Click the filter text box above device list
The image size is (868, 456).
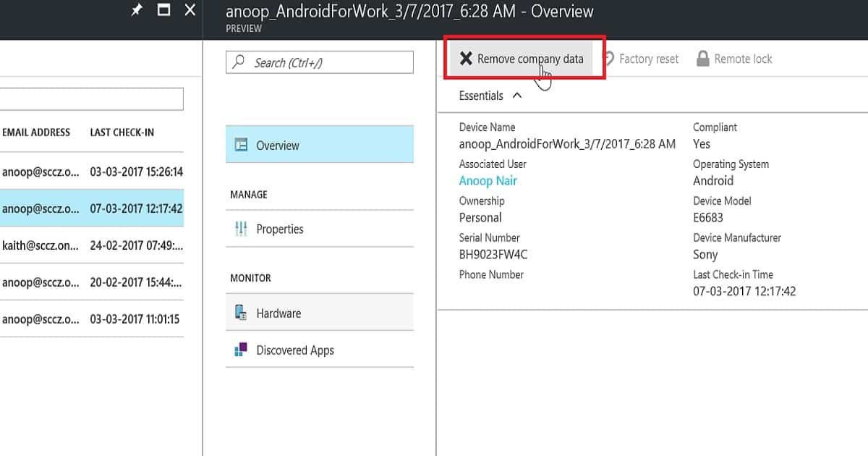coord(92,99)
